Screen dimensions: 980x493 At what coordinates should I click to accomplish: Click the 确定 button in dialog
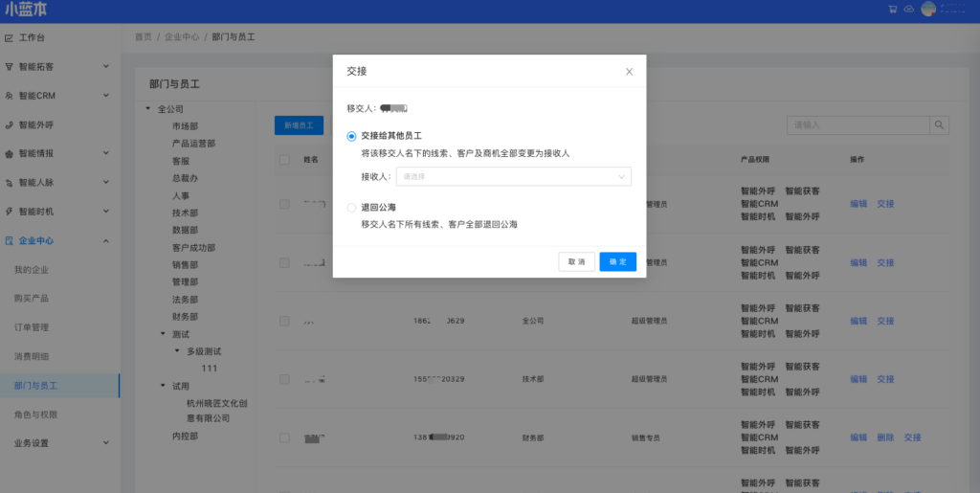617,261
